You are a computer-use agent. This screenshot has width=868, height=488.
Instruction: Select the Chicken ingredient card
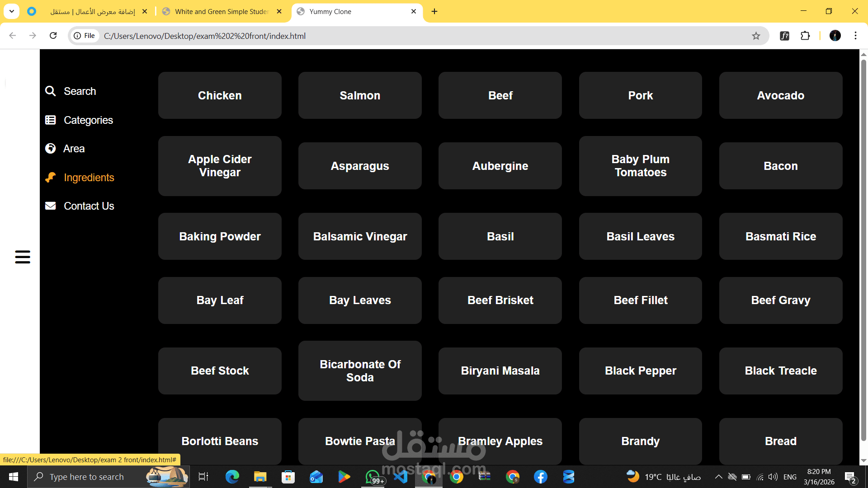pos(220,95)
